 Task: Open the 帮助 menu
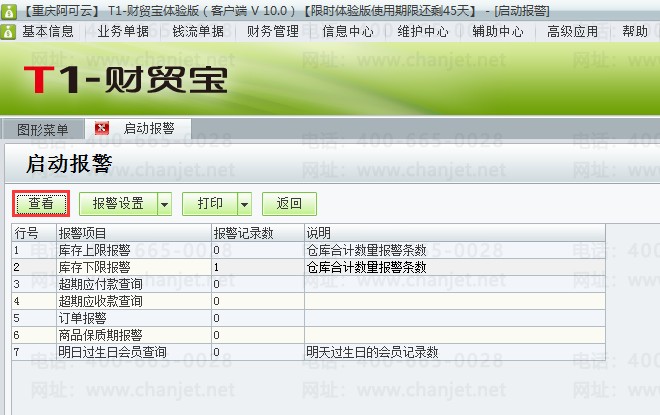click(635, 32)
